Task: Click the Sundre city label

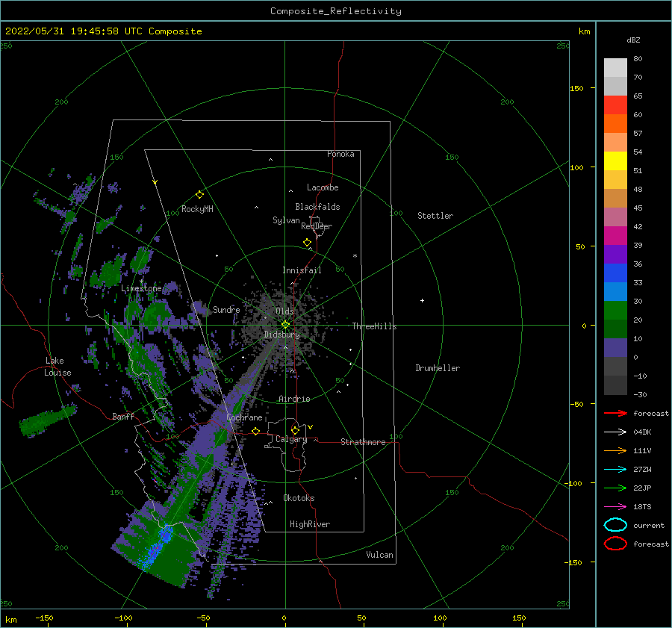Action: click(x=226, y=309)
